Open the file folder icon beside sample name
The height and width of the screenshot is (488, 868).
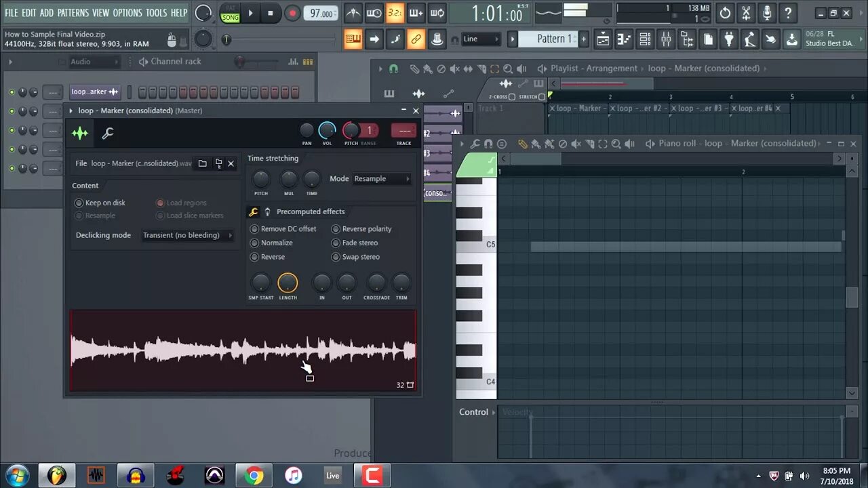202,163
